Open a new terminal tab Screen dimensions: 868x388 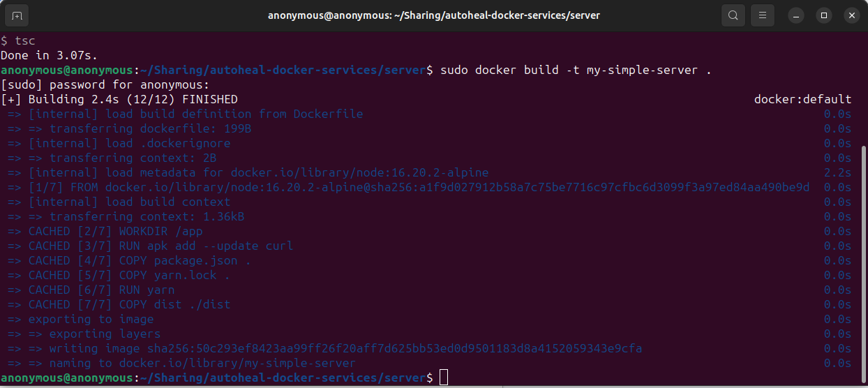pos(17,15)
